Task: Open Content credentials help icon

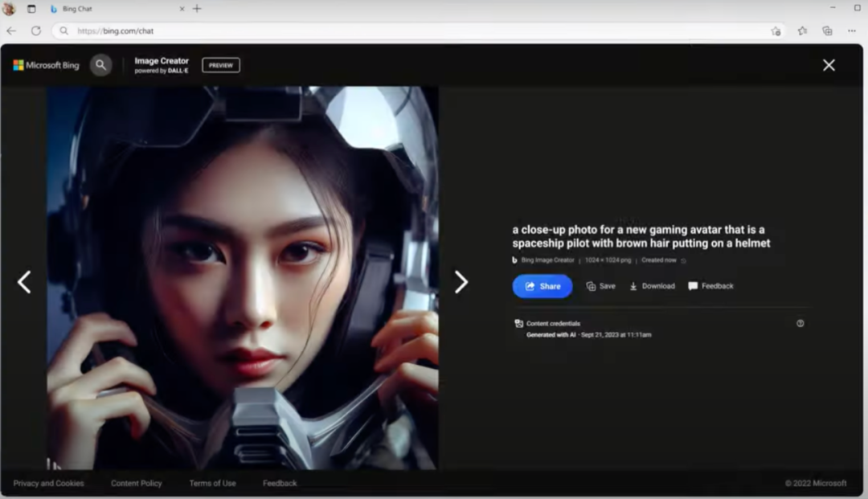Action: tap(800, 323)
